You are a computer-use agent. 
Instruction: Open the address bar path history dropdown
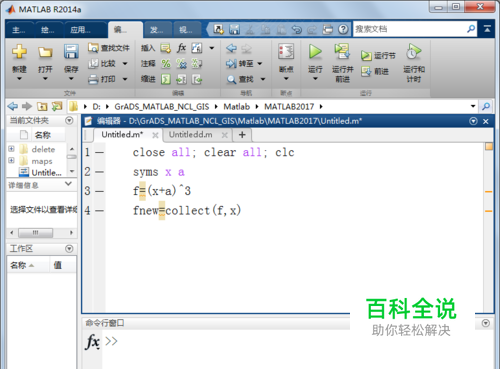(473, 106)
